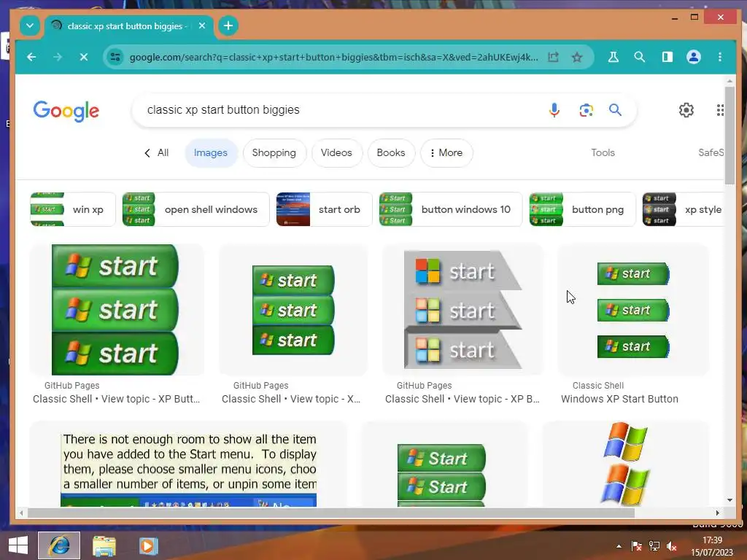
Task: Open Classic Shell View topic - XP Butt... link
Action: 116,399
